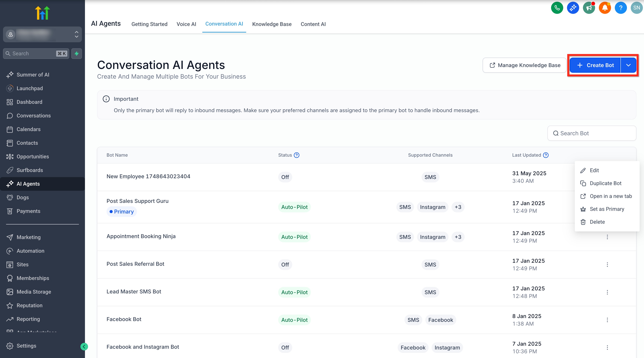
Task: Select Duplicate Bot from context menu
Action: 605,183
